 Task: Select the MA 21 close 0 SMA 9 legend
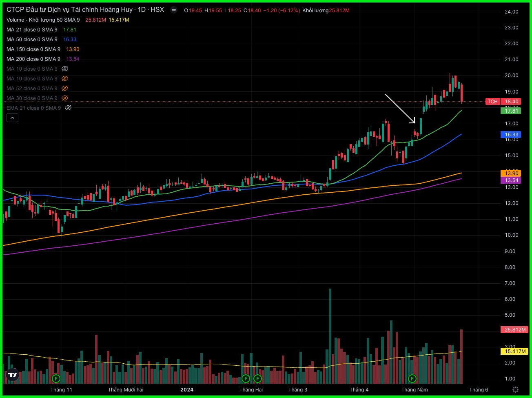point(32,29)
